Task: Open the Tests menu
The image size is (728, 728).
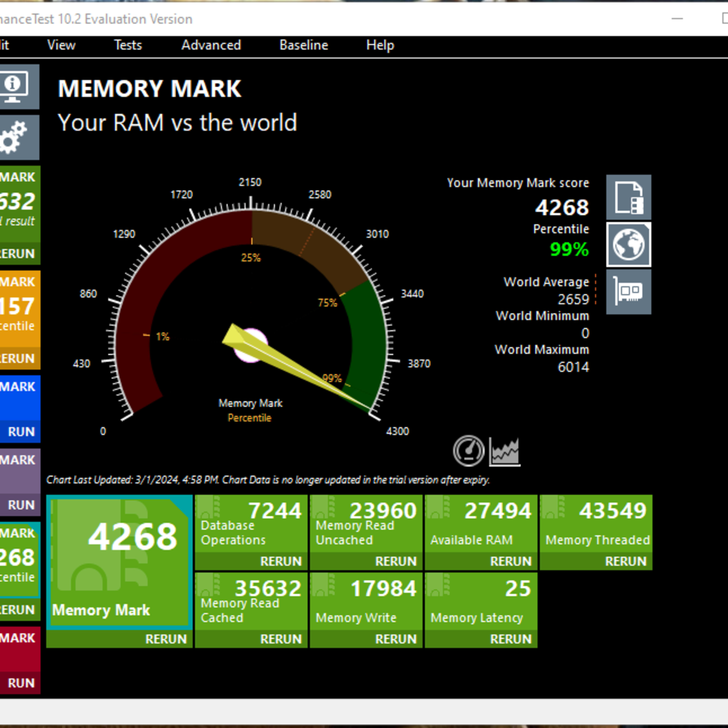Action: point(128,45)
